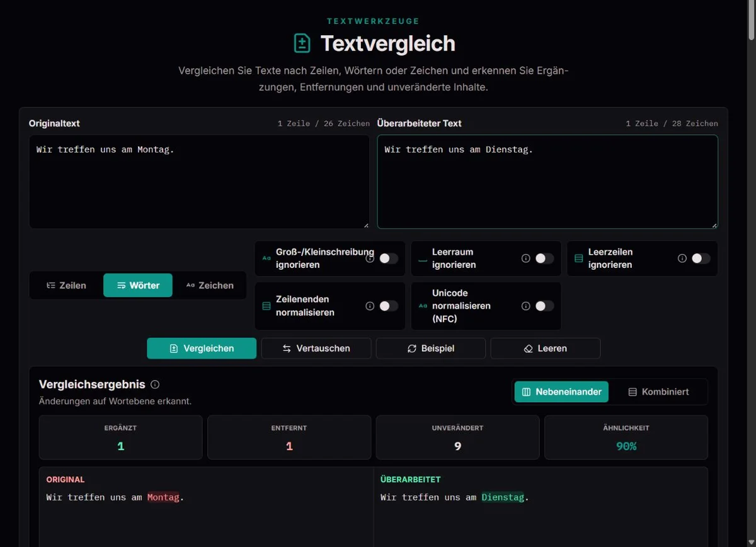
Task: Switch on Zeilenenden normalisieren
Action: click(389, 306)
